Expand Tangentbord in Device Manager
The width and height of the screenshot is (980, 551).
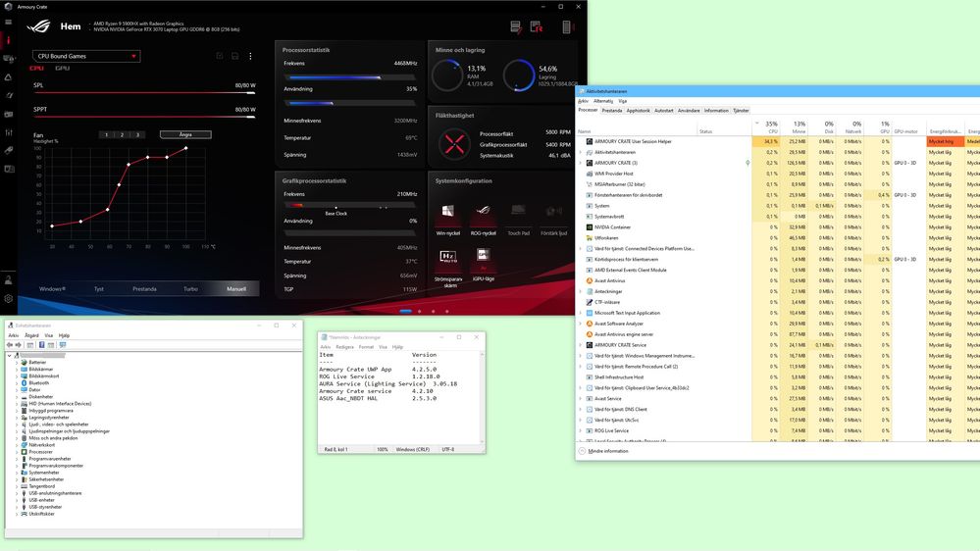pyautogui.click(x=17, y=486)
